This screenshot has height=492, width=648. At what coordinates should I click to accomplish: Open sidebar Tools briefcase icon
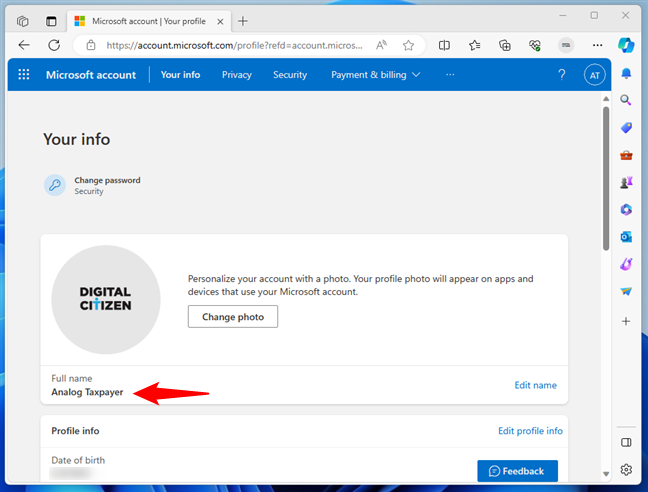[x=626, y=155]
